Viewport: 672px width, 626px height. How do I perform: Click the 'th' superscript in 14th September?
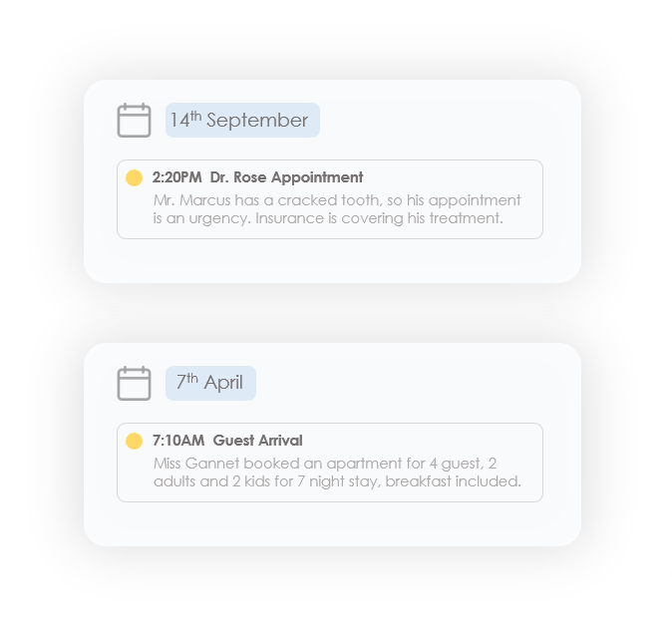[x=195, y=116]
